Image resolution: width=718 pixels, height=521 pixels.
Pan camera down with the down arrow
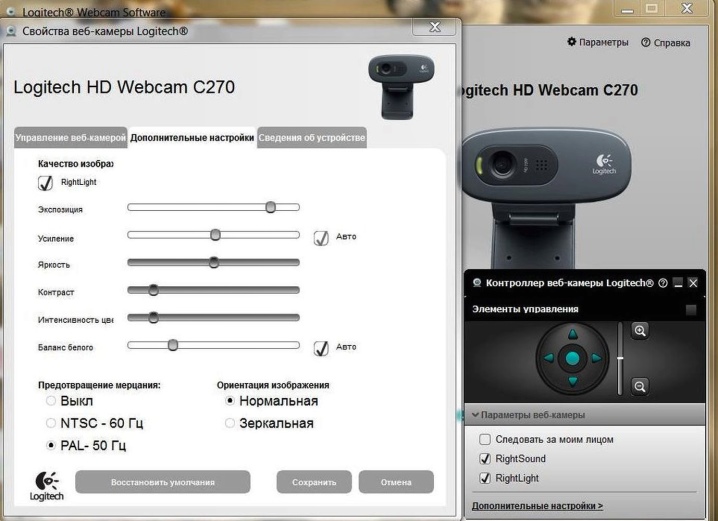[572, 381]
